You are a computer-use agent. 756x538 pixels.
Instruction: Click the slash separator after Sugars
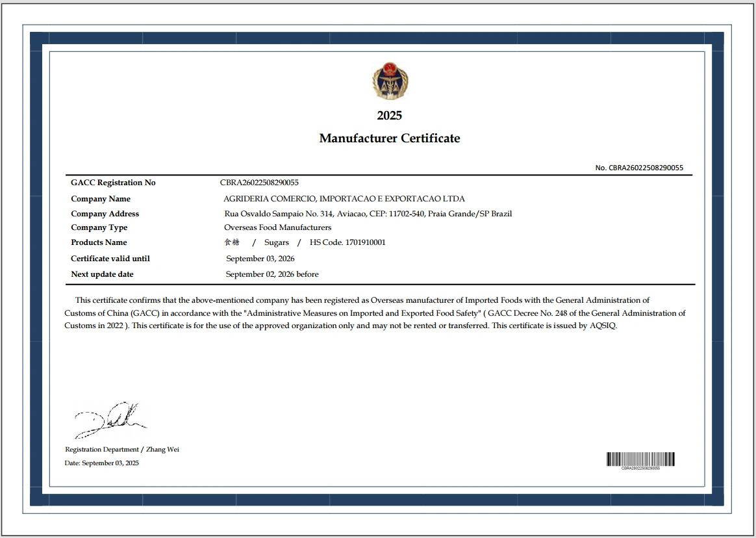298,242
